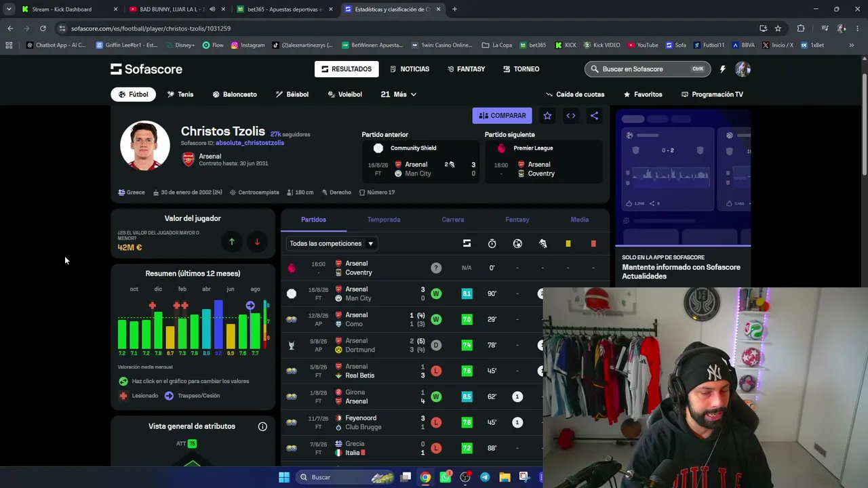The width and height of the screenshot is (868, 488).
Task: Open the FANTASY menu in the header
Action: [x=466, y=69]
